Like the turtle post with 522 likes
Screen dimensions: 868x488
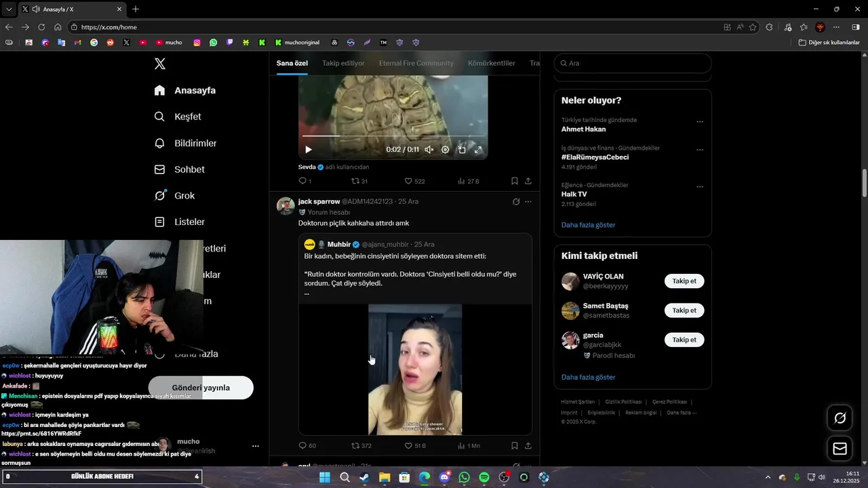(x=414, y=181)
